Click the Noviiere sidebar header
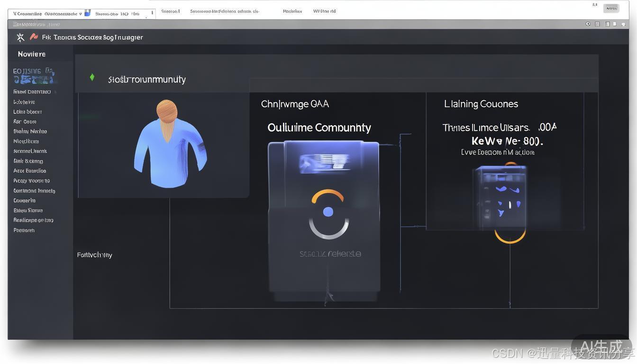The image size is (637, 364). pos(32,54)
